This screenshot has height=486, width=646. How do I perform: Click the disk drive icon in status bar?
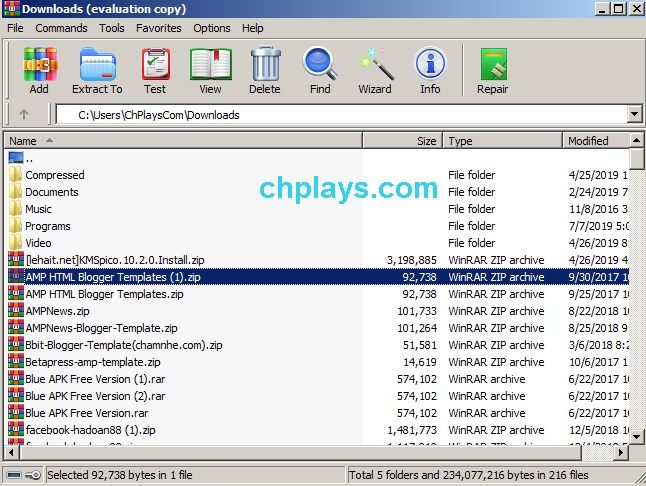[x=14, y=475]
